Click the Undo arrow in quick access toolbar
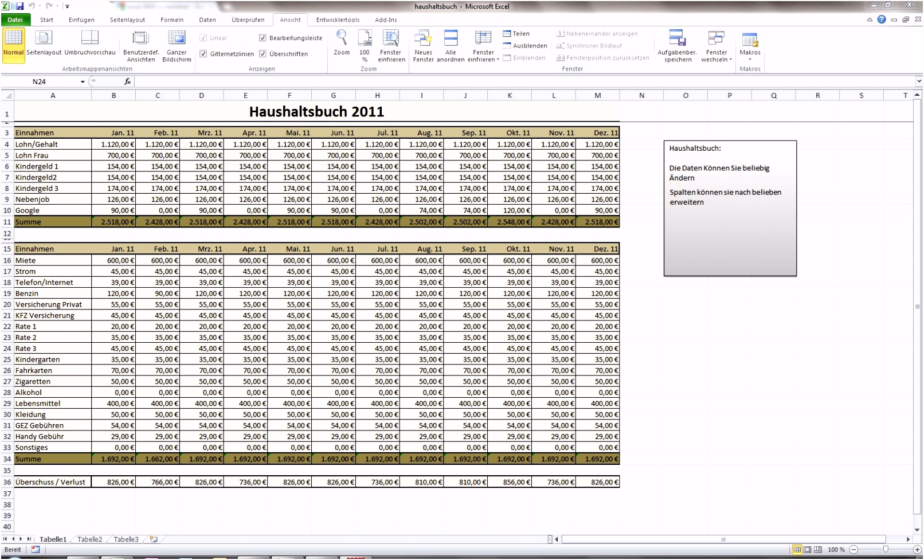 (32, 6)
